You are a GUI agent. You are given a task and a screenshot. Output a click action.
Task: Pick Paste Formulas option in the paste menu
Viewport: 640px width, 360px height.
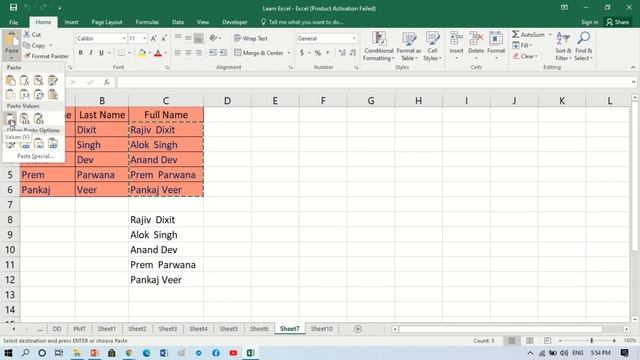pos(24,81)
